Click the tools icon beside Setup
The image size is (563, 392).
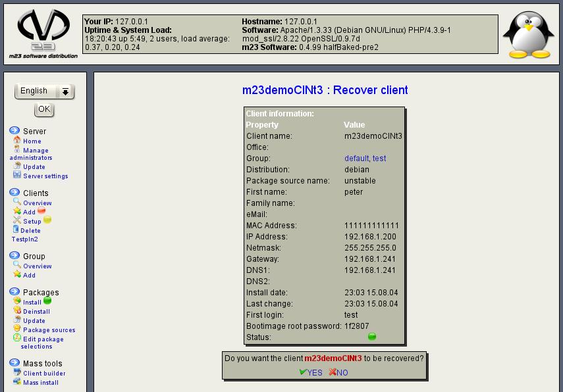tap(17, 221)
